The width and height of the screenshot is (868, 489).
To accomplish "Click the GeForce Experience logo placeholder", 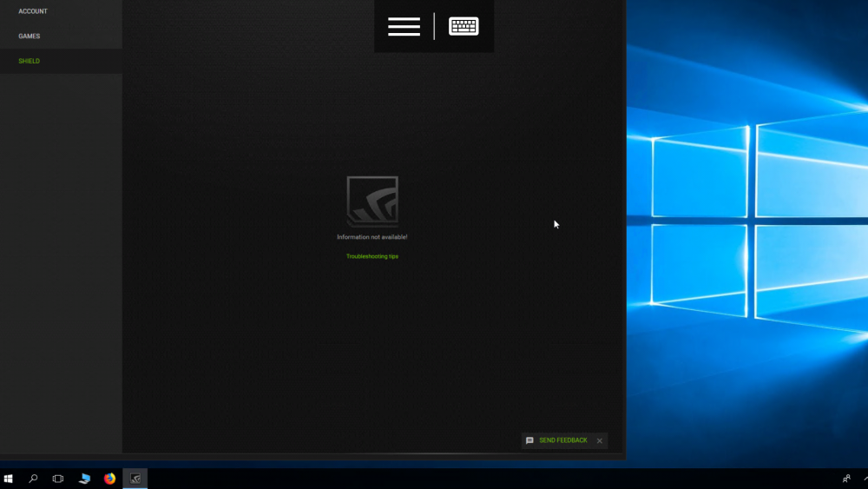I will pos(372,202).
